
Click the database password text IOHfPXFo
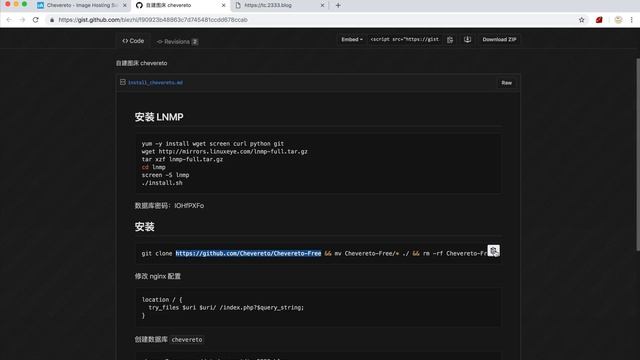coord(189,206)
